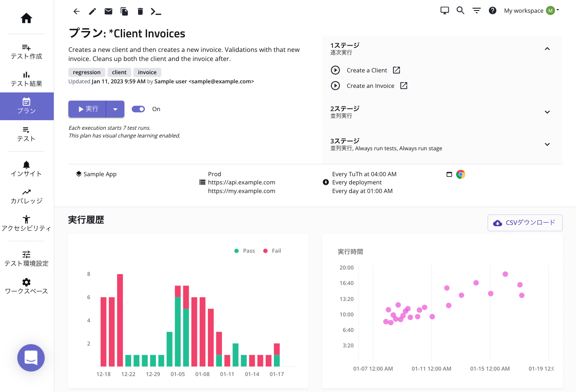Open search with magnifier icon
This screenshot has height=392, width=576.
460,10
